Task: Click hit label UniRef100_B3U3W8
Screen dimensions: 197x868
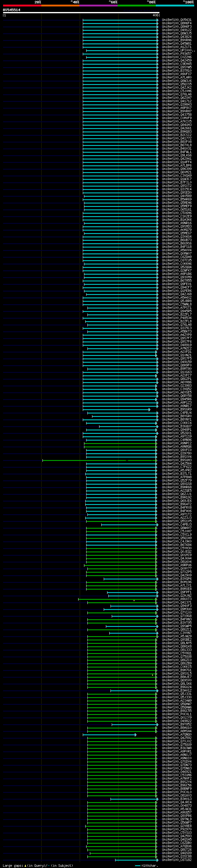Action: tap(176, 748)
